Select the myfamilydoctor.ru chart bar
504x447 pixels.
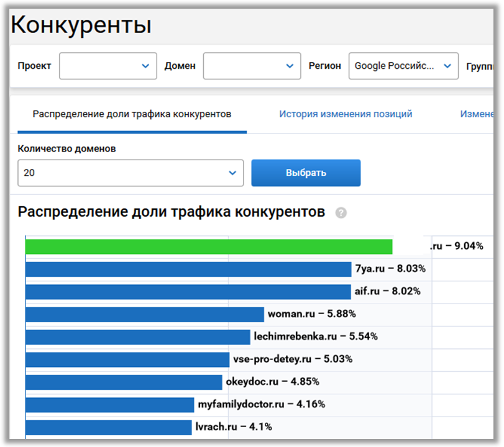pos(110,405)
